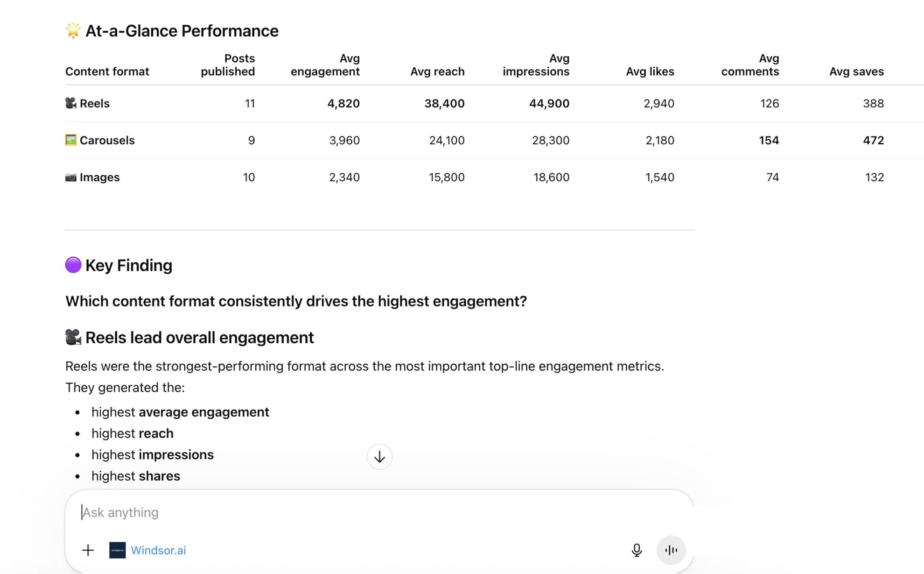The image size is (924, 574).
Task: Click the highest shares bullet
Action: 136,476
